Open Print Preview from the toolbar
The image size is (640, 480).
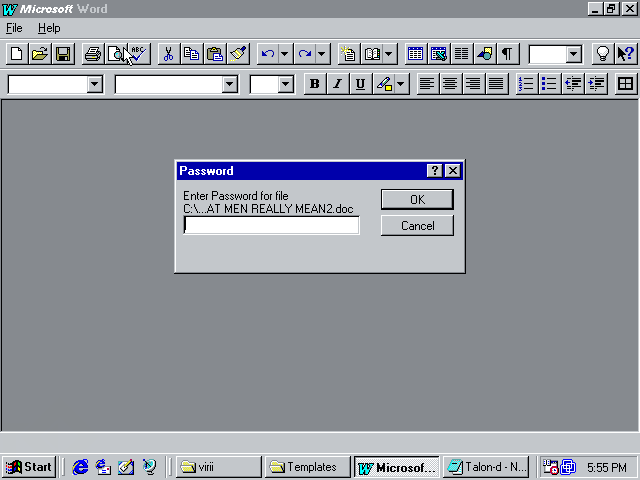(x=116, y=53)
